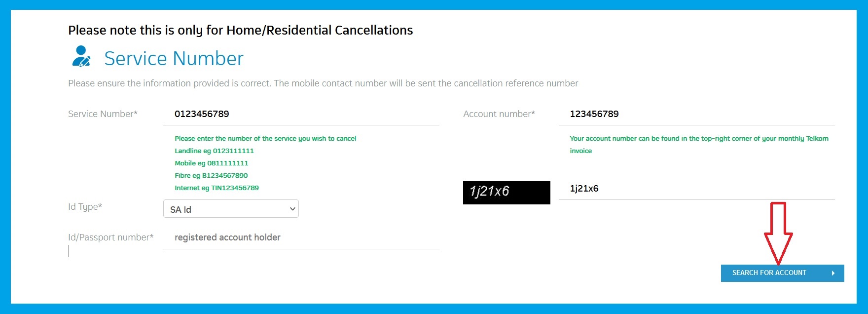Select the captcha text entry field

pyautogui.click(x=696, y=189)
